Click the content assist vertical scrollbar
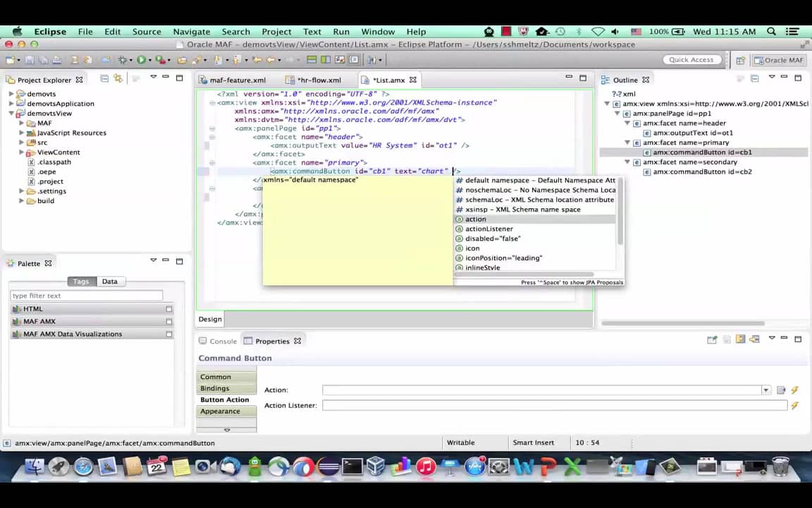This screenshot has width=812, height=508. [x=620, y=212]
